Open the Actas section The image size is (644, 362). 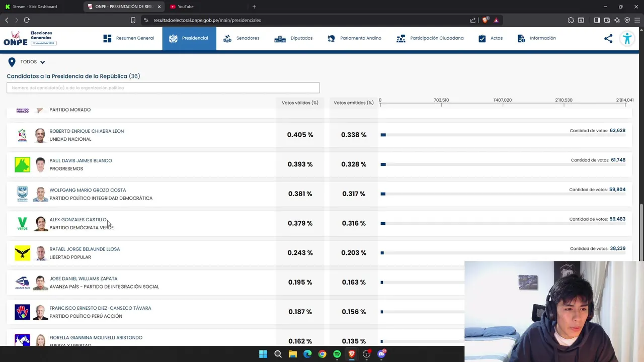click(x=491, y=38)
